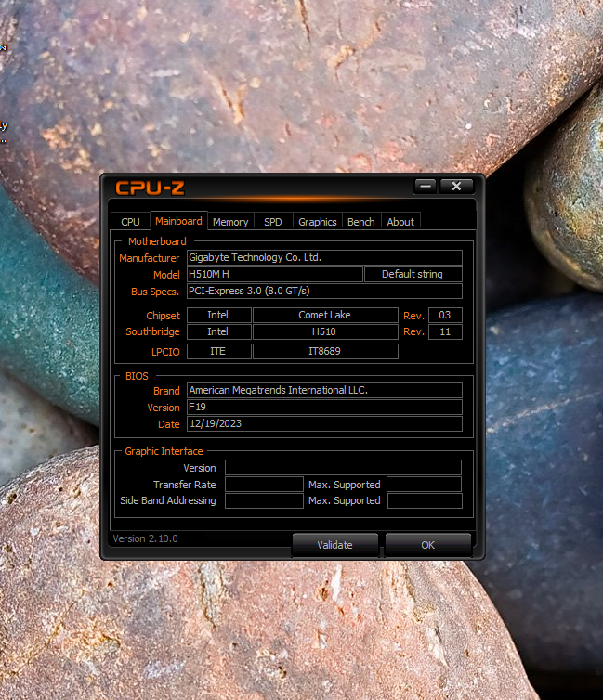Click the Max. Supported field beside Transfer Rate
The height and width of the screenshot is (700, 603).
click(425, 485)
